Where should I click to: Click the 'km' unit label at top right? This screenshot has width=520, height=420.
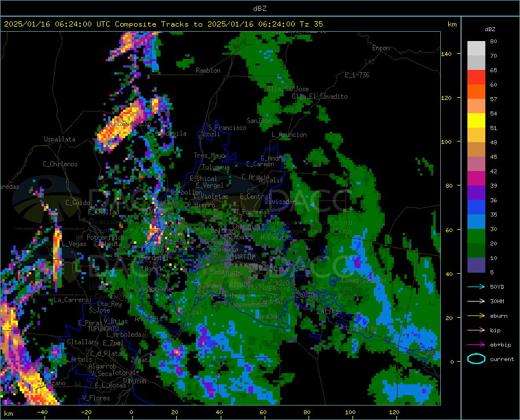coord(452,24)
